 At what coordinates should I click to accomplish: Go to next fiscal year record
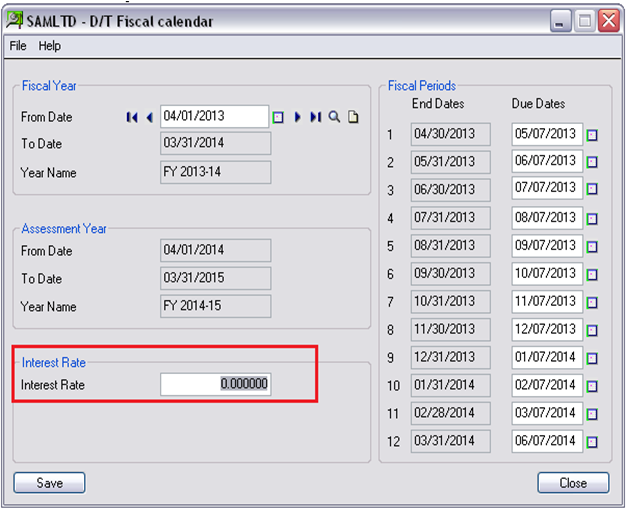pyautogui.click(x=298, y=117)
